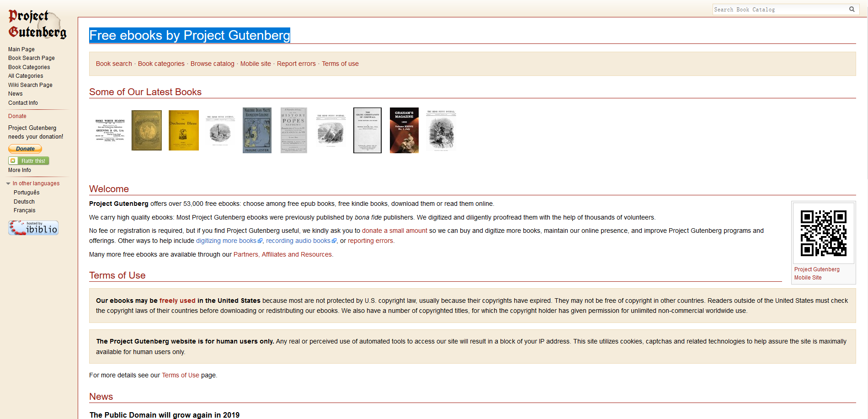The image size is (868, 419).
Task: Click the Some of Our Latest Books heading
Action: point(145,92)
